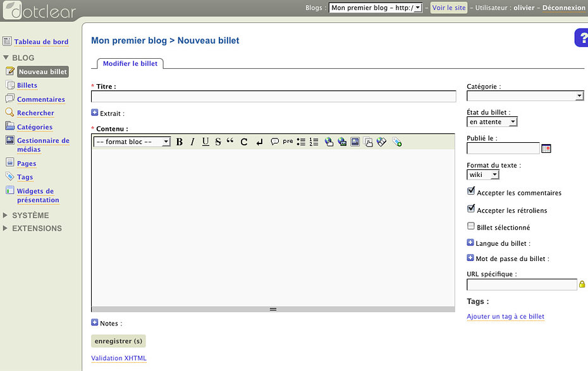Open the calendar date picker icon
This screenshot has width=588, height=371.
(547, 149)
